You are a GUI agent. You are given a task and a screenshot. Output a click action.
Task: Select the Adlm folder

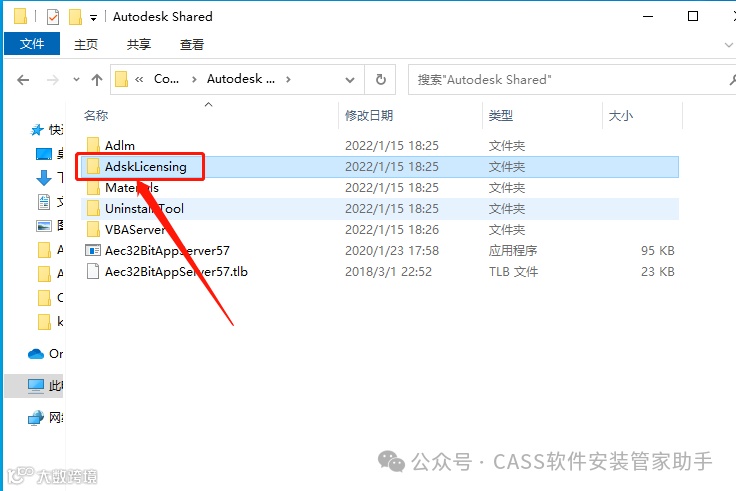379,146
